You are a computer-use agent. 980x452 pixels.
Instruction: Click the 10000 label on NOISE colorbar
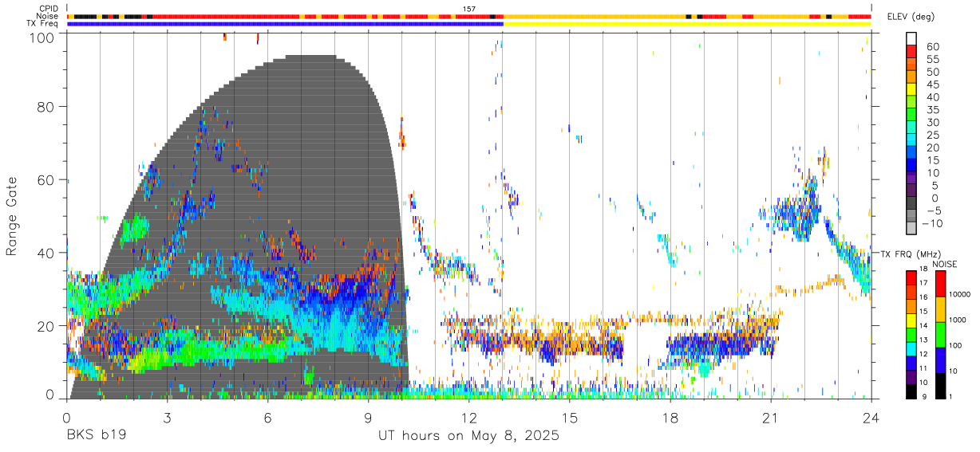click(x=960, y=295)
